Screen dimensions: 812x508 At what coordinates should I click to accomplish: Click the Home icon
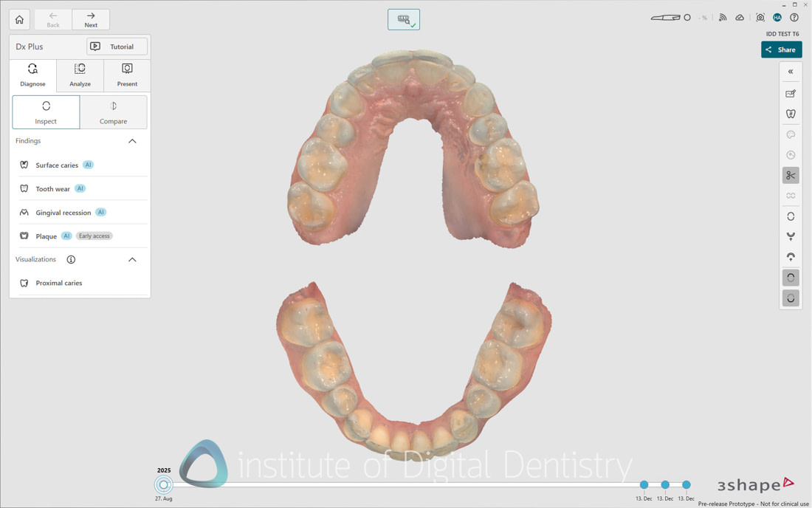[x=19, y=19]
